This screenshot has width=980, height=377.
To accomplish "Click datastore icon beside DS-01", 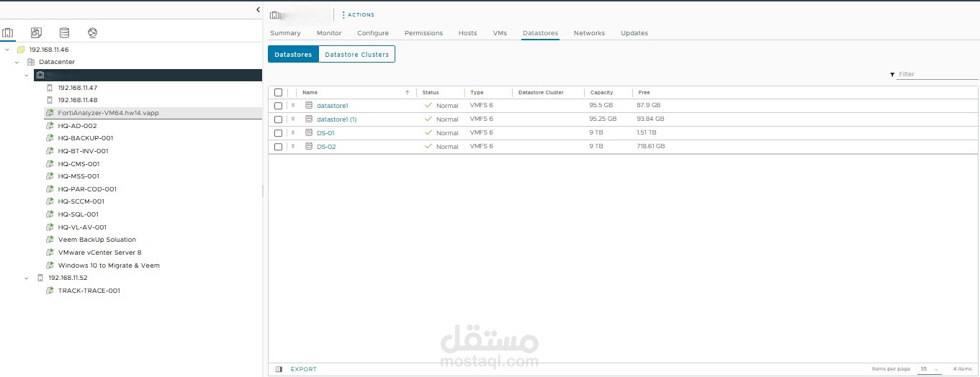I will click(309, 133).
